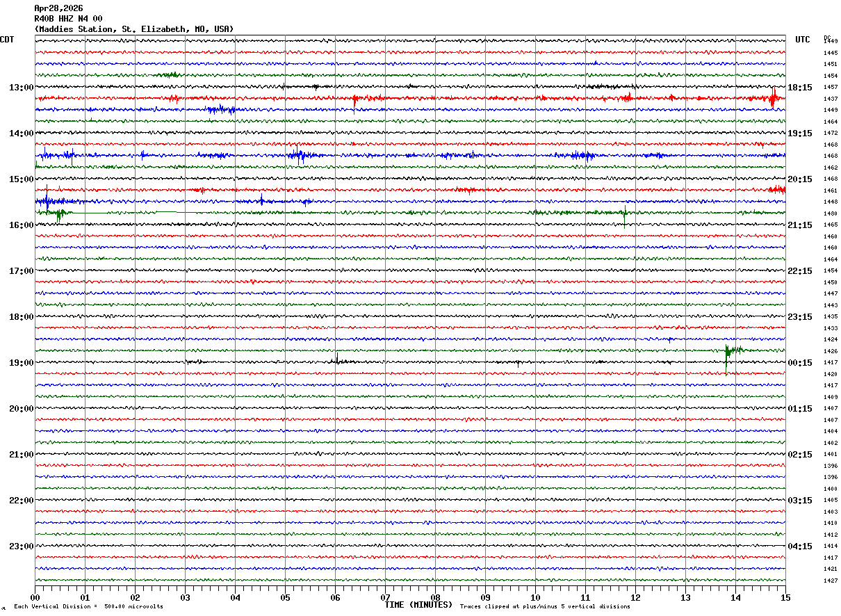841x616 pixels.
Task: Click minute tick 04 on time axis
Action: pyautogui.click(x=235, y=597)
